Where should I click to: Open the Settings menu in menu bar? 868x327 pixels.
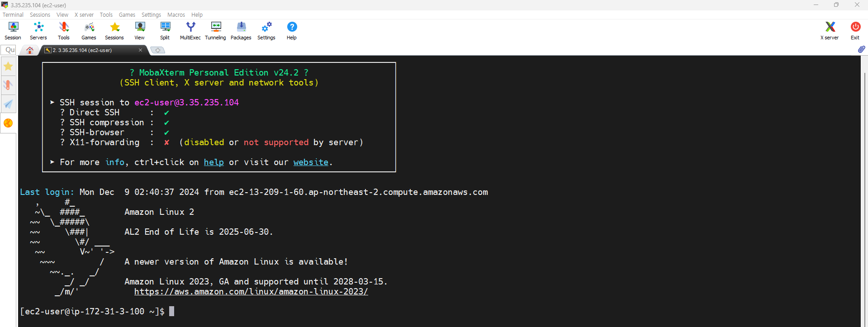152,15
